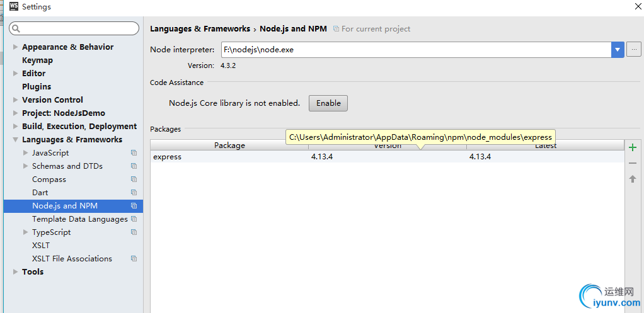Expand Build, Execution, Deployment section
644x313 pixels.
click(x=16, y=127)
